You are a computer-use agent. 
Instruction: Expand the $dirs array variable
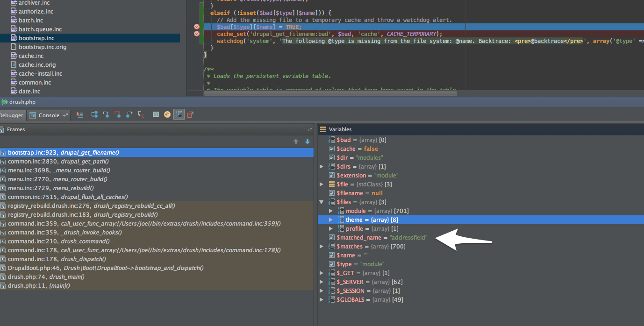tap(322, 167)
